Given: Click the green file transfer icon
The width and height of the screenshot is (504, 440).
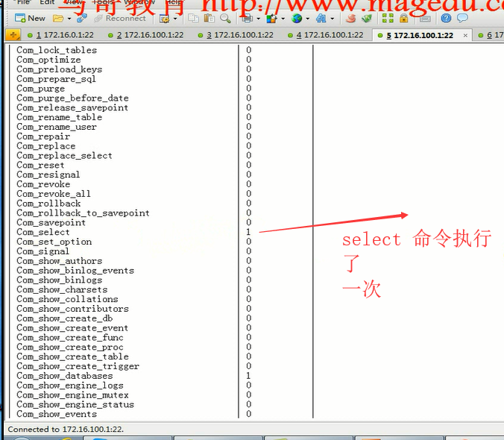Looking at the screenshot, I should (x=367, y=19).
